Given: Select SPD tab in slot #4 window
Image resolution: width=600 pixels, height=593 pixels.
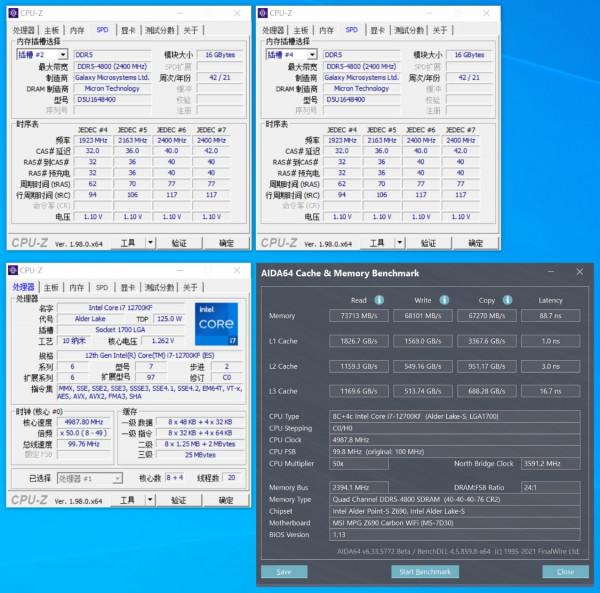Looking at the screenshot, I should [351, 30].
